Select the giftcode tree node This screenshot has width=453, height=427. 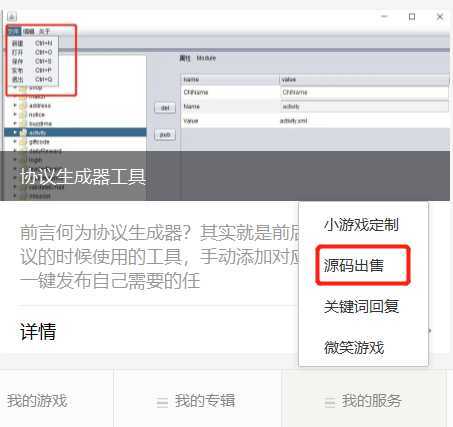pyautogui.click(x=39, y=142)
